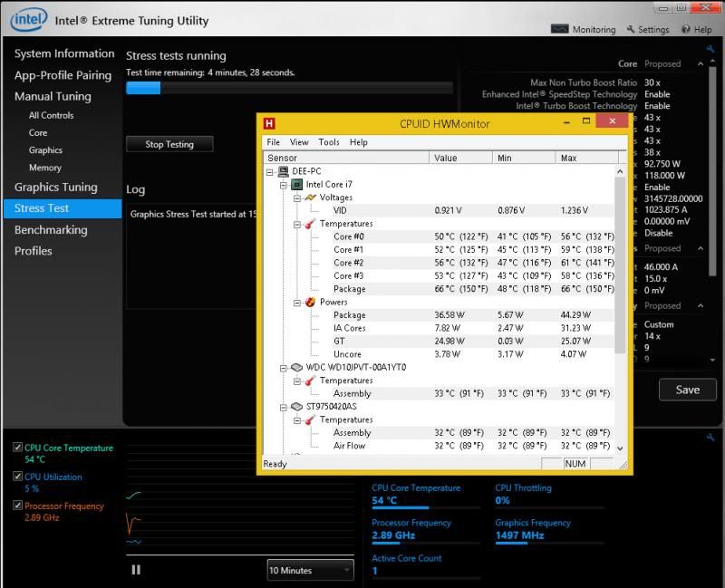Viewport: 725px width, 588px height.
Task: Click the stress test progress bar
Action: (289, 88)
